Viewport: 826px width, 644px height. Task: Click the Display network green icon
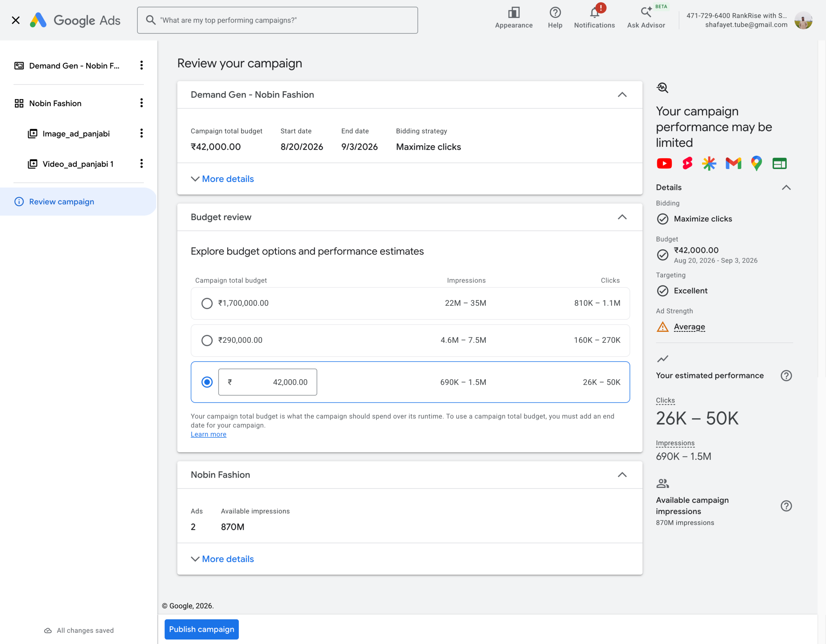[x=780, y=163]
